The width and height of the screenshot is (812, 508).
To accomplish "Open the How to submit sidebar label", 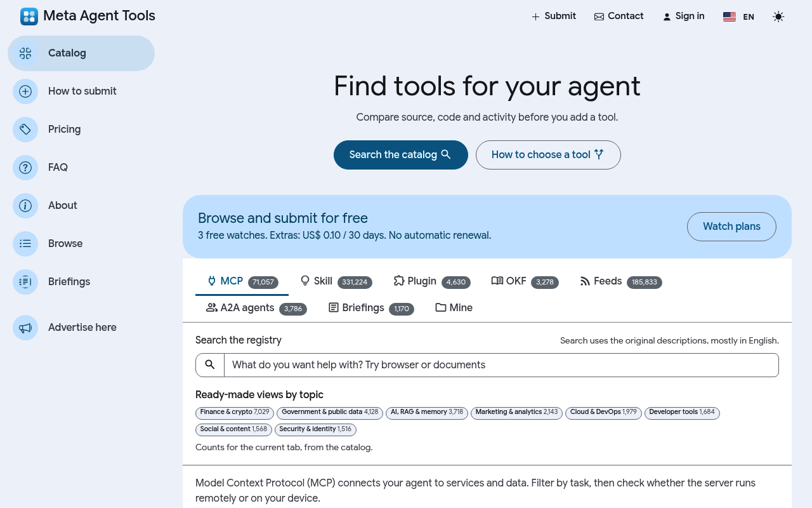I will 82,91.
